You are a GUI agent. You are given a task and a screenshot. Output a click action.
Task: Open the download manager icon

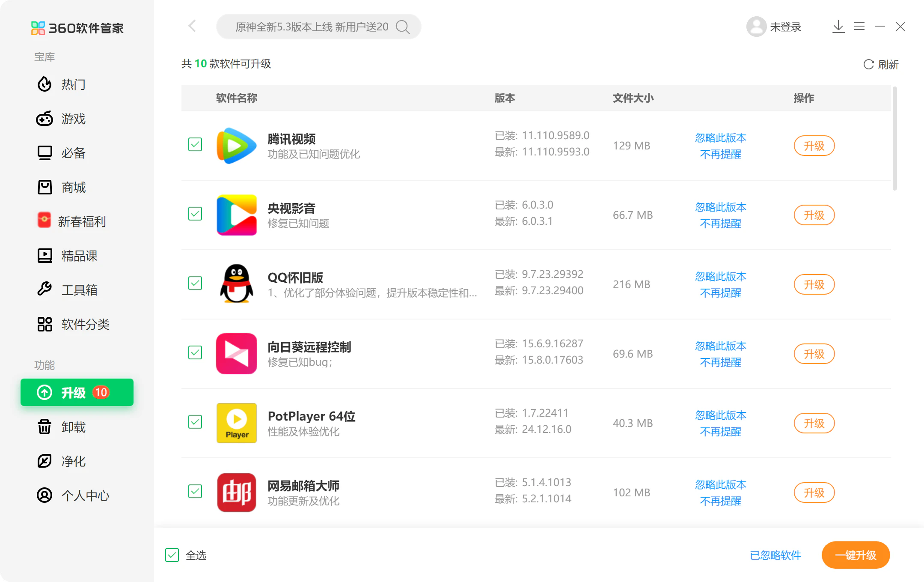[838, 27]
